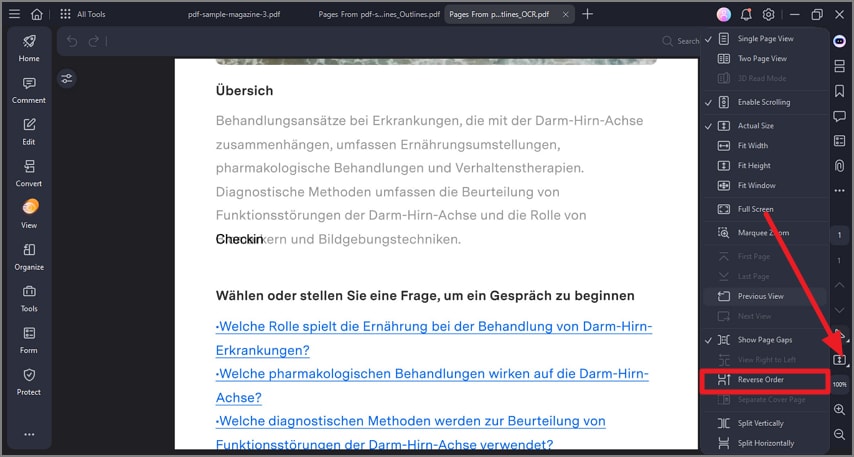Viewport: 854px width, 457px height.
Task: Toggle Enable Scrolling option
Action: click(765, 102)
